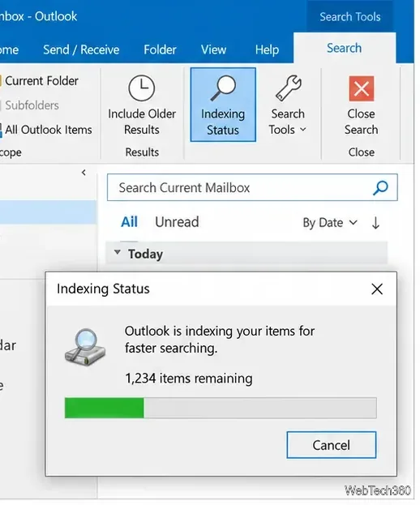Select Current Folder search scope
This screenshot has width=420, height=505.
pos(39,81)
